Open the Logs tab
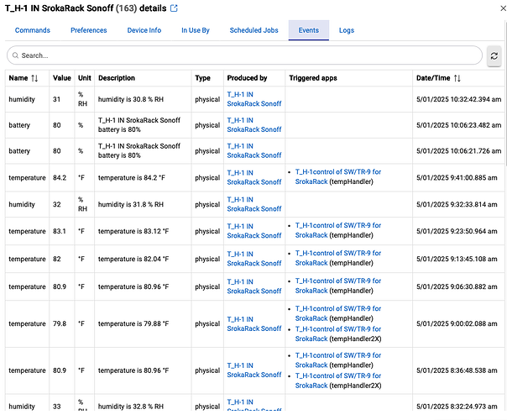The height and width of the screenshot is (420, 507). (x=347, y=30)
